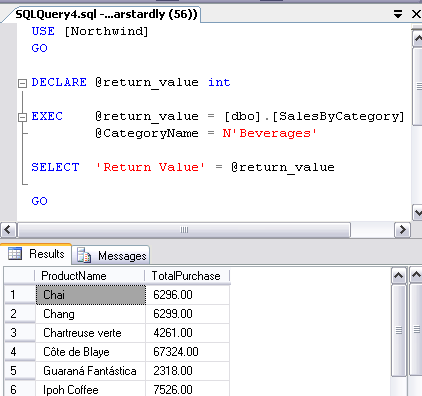Click the N'Beverages' string literal
Image resolution: width=422 pixels, height=396 pixels.
tap(270, 133)
